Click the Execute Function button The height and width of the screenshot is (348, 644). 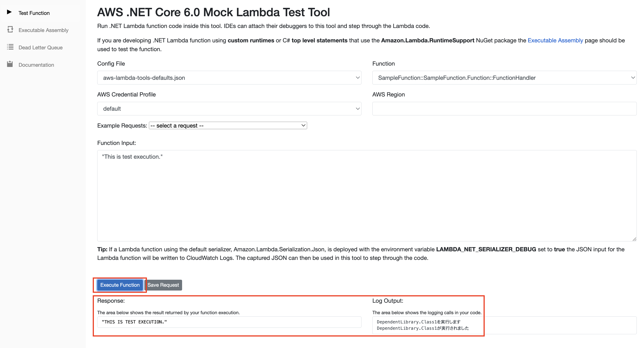120,285
